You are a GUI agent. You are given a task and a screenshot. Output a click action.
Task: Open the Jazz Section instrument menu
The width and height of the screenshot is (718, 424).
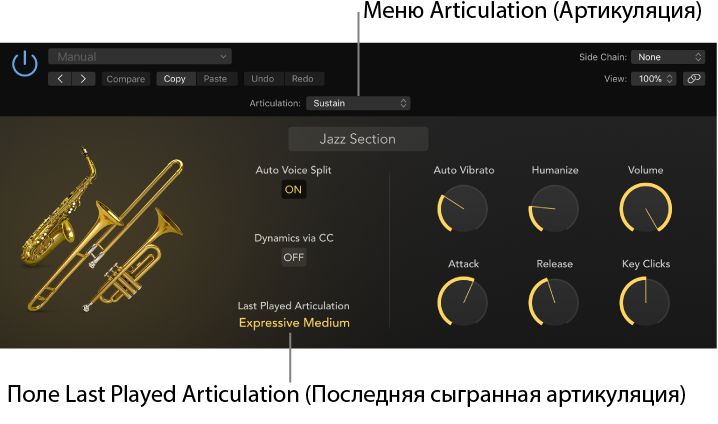point(358,139)
